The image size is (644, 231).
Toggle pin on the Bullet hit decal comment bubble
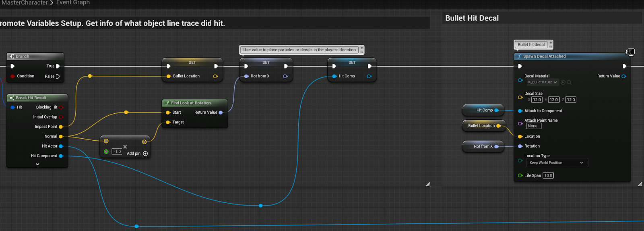point(551,43)
